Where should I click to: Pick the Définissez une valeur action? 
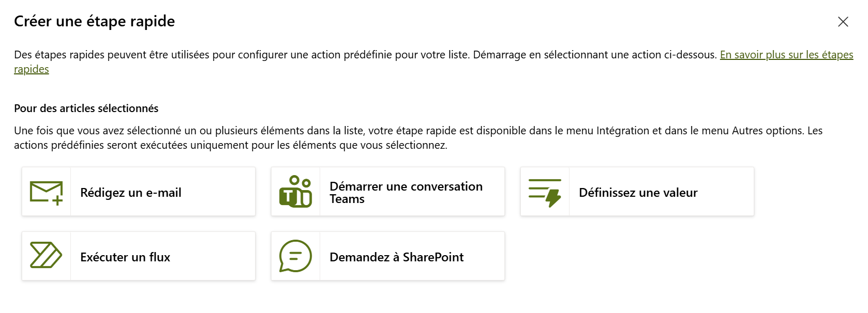[x=638, y=193]
